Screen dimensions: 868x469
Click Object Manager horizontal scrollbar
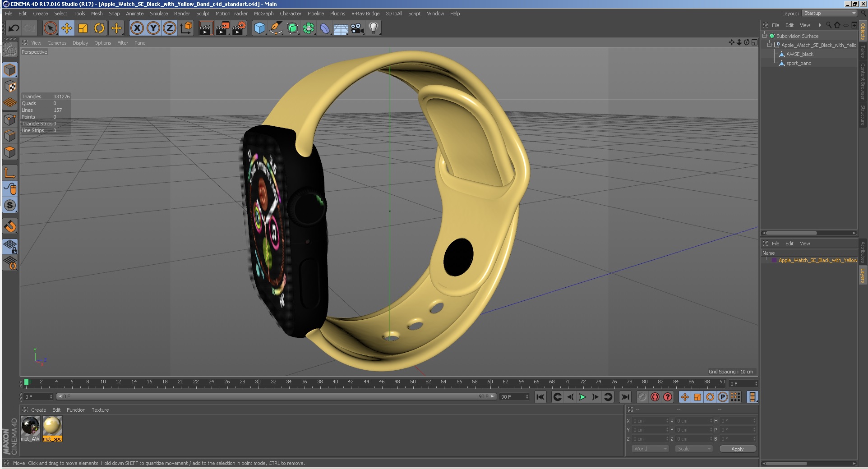coord(809,233)
